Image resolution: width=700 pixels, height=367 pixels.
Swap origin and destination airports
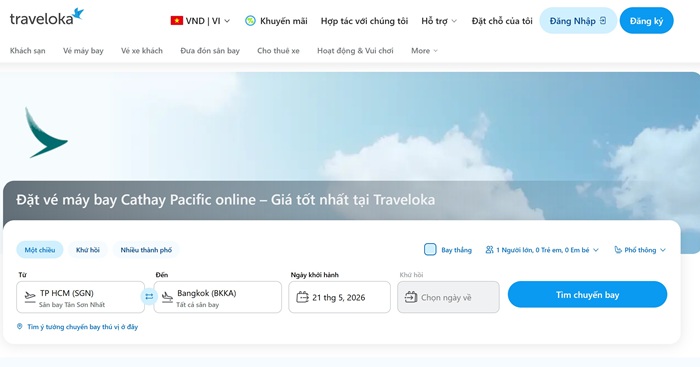tap(149, 296)
